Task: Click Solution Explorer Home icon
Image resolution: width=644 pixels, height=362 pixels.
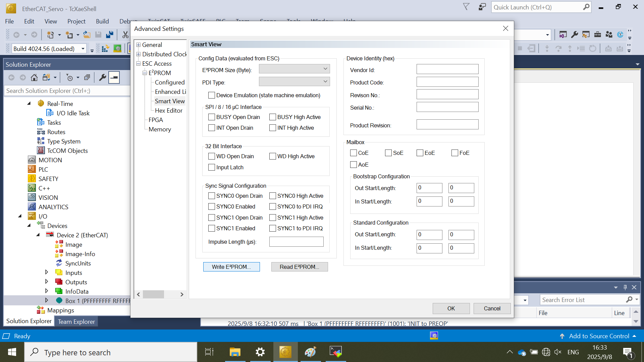Action: point(34,78)
